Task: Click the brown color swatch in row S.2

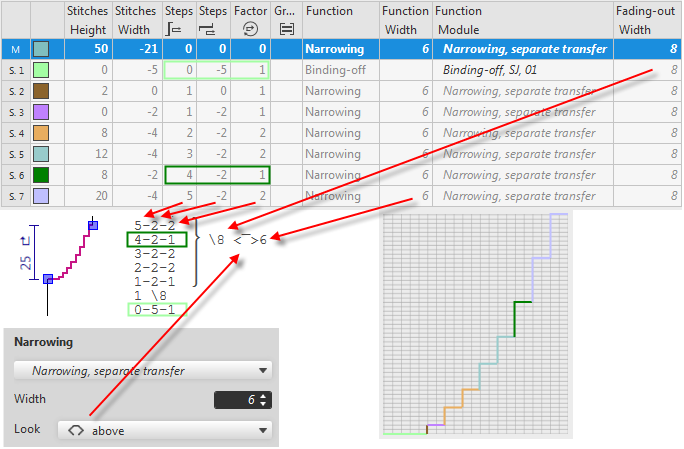Action: click(x=41, y=91)
